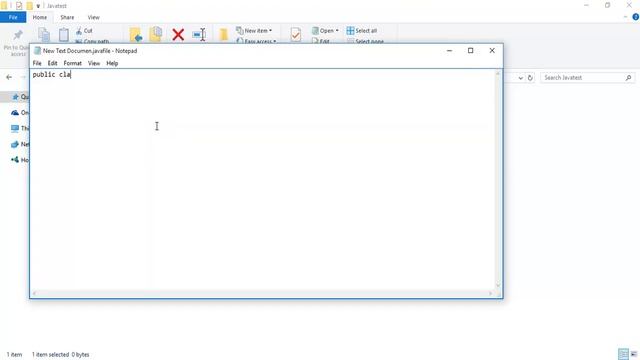Image resolution: width=640 pixels, height=360 pixels.
Task: Click Notepad vertical scrollbar up arrow
Action: pos(498,73)
